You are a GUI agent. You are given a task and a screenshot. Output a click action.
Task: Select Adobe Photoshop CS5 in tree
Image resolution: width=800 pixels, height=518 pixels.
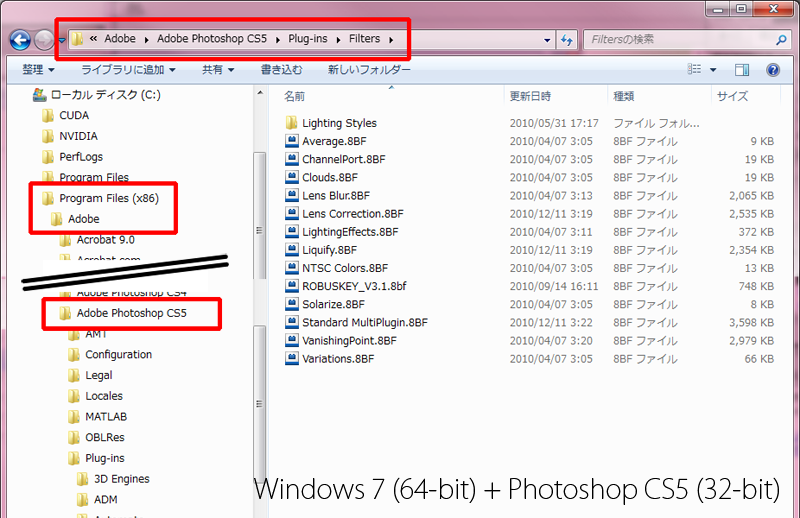123,313
